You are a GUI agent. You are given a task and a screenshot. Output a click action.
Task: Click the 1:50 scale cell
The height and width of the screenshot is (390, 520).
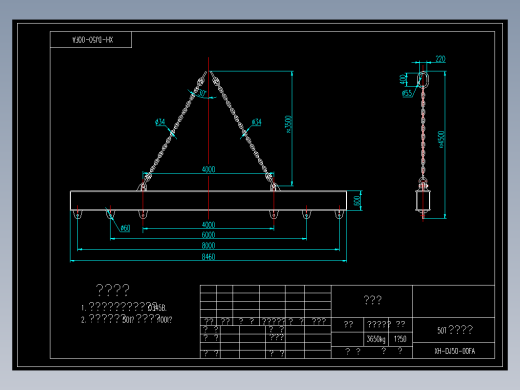pyautogui.click(x=400, y=339)
